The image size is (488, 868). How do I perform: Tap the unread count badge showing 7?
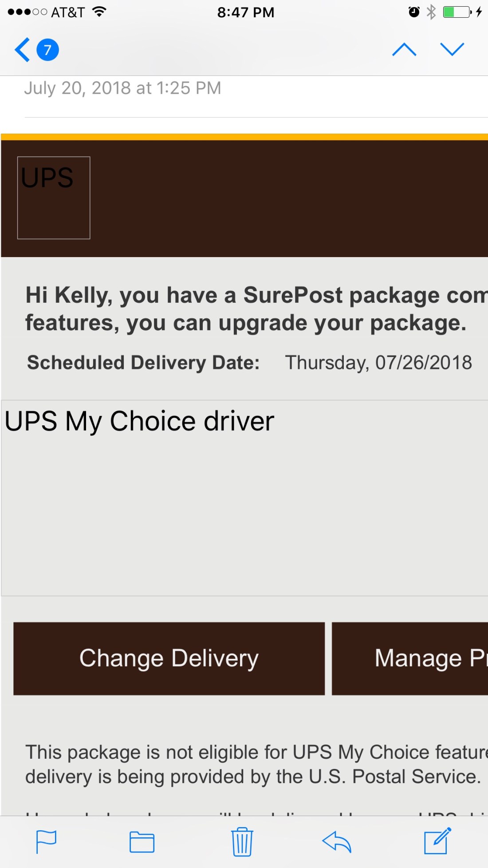coord(47,50)
